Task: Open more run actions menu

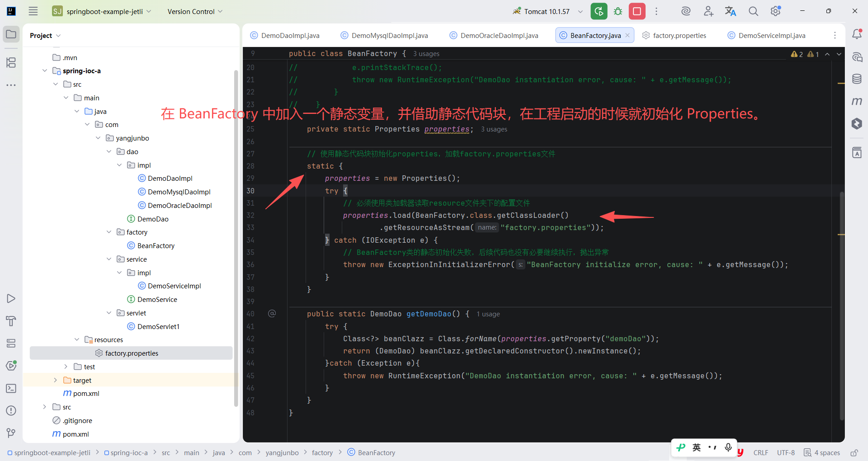Action: (656, 11)
